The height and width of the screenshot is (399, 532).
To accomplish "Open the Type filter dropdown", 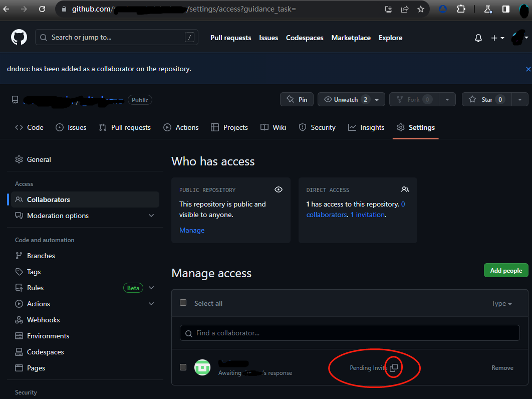I will (x=501, y=304).
